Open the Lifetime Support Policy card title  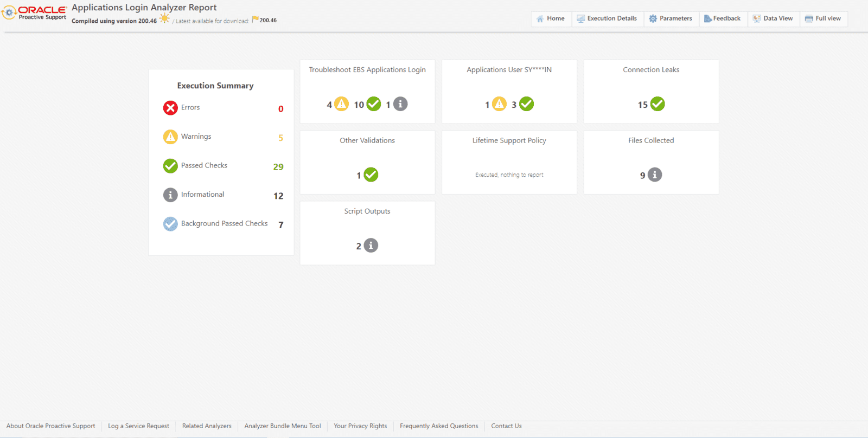point(509,140)
